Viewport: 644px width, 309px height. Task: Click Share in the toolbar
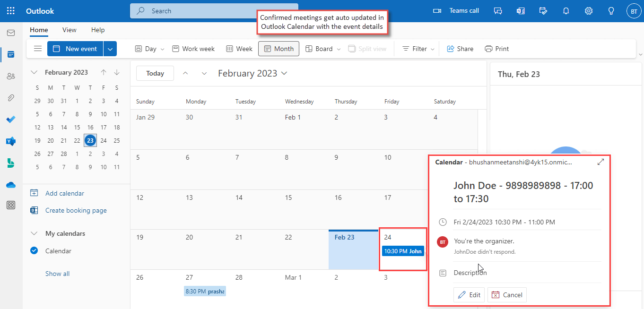[x=460, y=49]
